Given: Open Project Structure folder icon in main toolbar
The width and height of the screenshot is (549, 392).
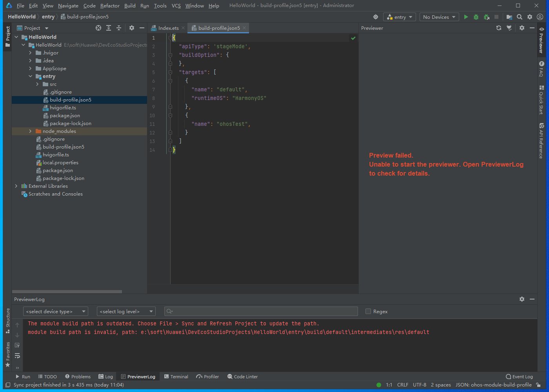Looking at the screenshot, I should [x=509, y=17].
